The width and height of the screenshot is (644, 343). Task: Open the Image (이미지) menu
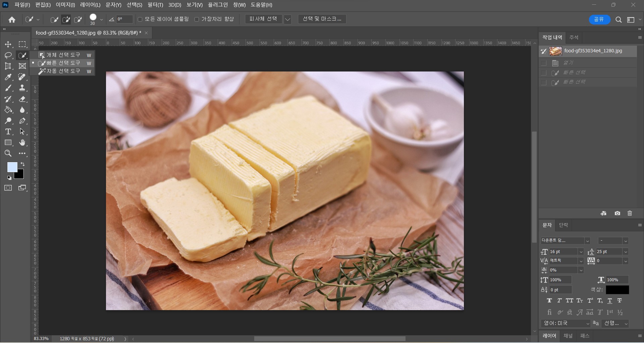(65, 5)
